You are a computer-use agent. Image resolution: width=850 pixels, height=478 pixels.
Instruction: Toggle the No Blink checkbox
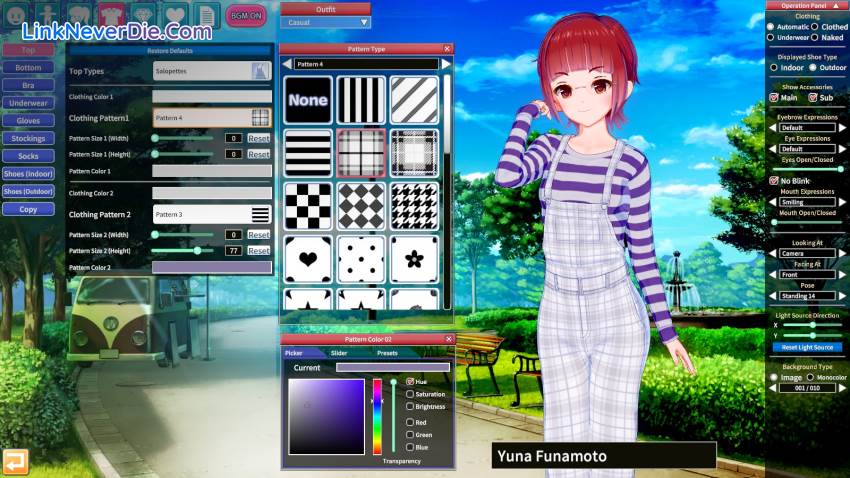[x=774, y=180]
